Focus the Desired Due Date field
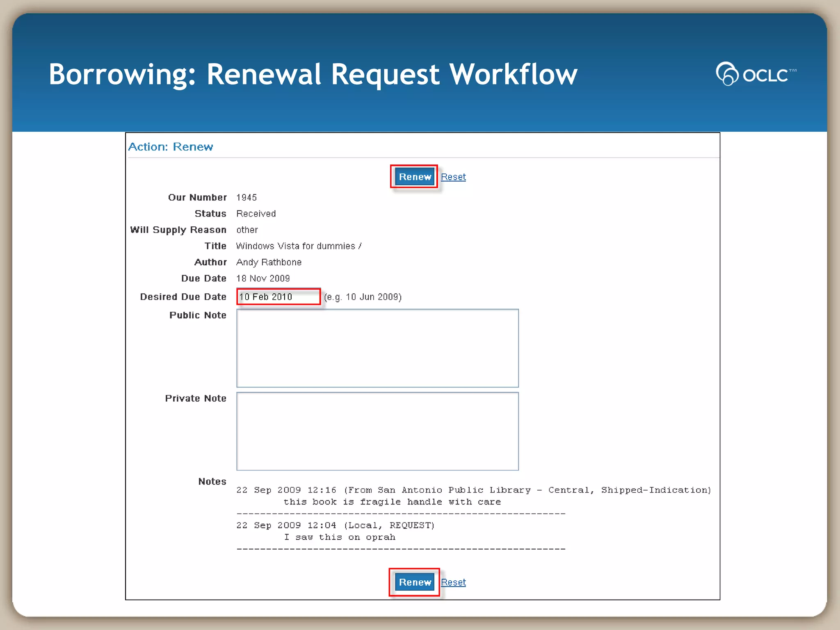Viewport: 840px width, 630px height. pos(278,297)
